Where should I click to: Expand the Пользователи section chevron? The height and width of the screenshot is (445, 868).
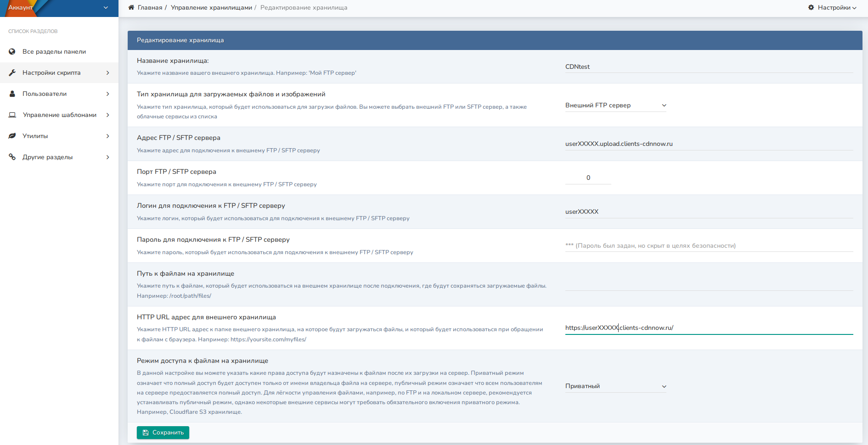pyautogui.click(x=108, y=94)
